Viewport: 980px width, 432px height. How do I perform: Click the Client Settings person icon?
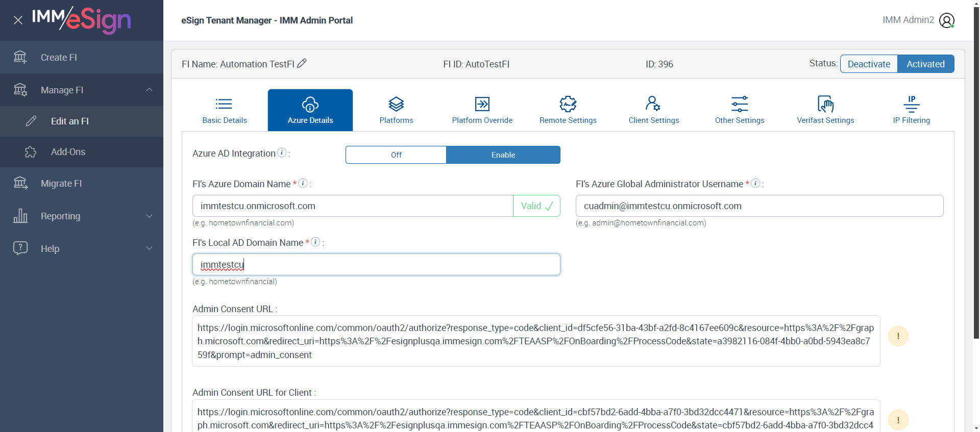(x=653, y=104)
